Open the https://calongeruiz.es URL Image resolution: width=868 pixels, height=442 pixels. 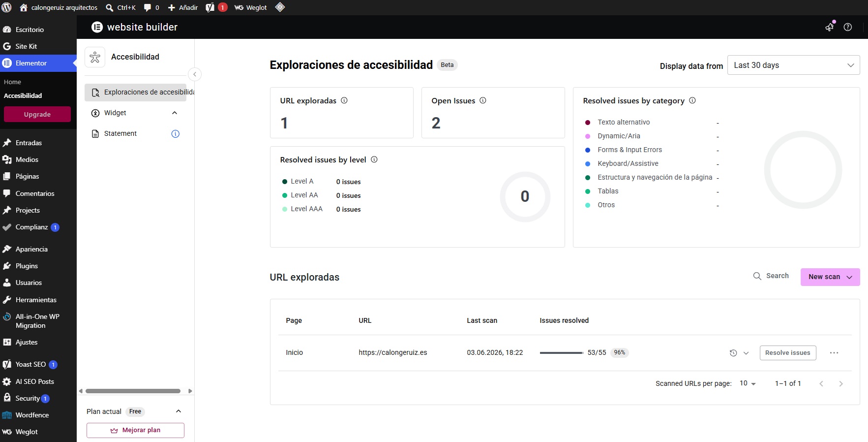(393, 352)
